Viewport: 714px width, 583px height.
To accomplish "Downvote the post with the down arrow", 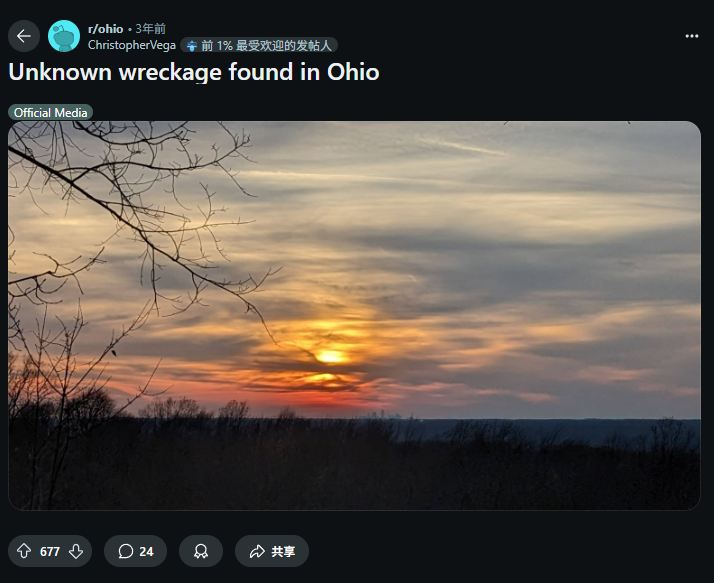I will pos(76,551).
